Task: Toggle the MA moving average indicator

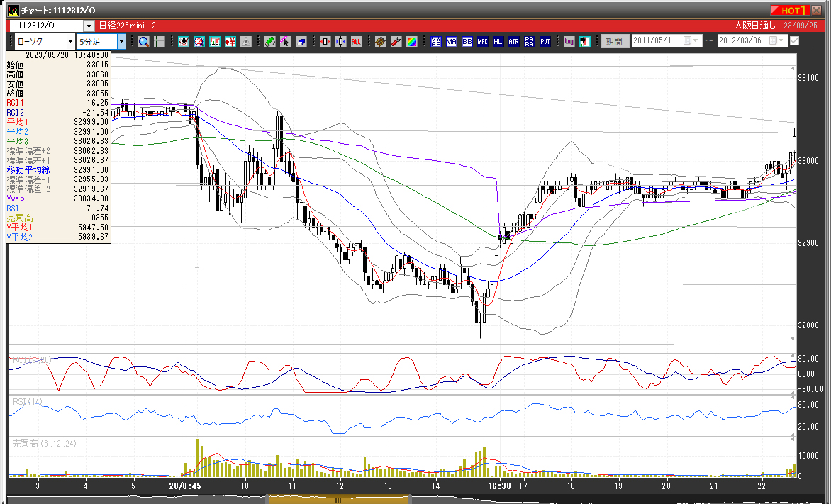Action: point(451,41)
